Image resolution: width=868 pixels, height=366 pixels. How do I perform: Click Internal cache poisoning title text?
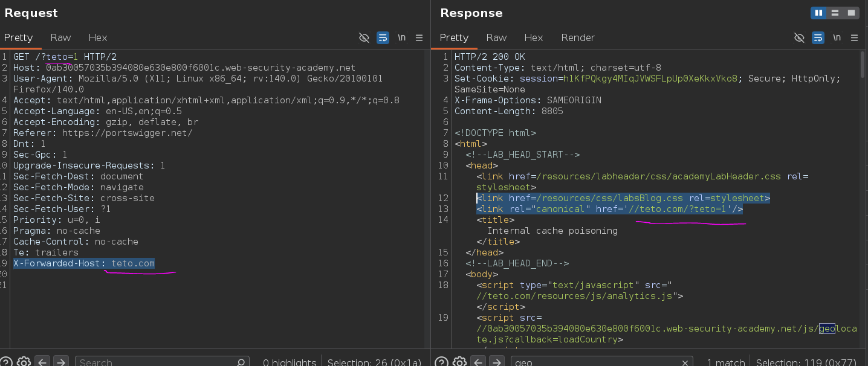552,231
